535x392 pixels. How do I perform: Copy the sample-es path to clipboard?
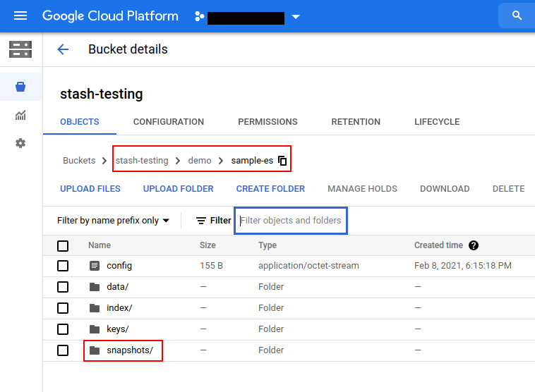pyautogui.click(x=282, y=161)
